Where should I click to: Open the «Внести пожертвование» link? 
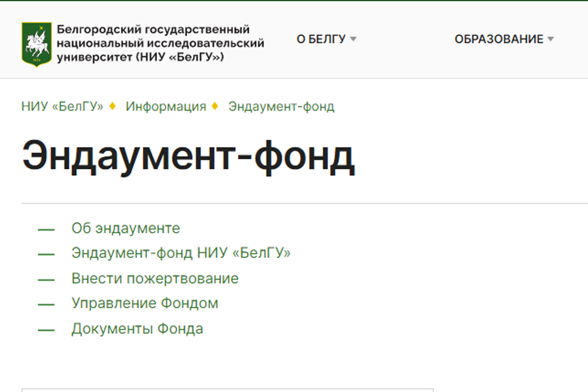coord(155,278)
